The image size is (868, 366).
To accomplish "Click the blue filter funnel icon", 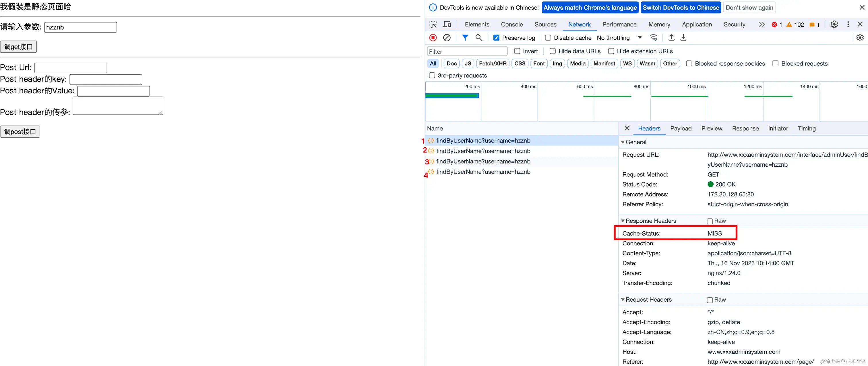I will click(465, 38).
